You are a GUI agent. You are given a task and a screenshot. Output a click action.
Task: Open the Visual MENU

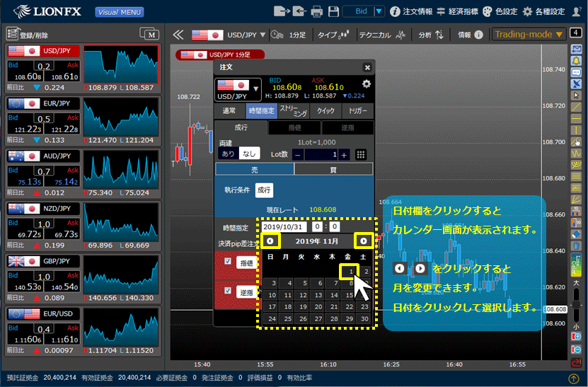pyautogui.click(x=120, y=12)
